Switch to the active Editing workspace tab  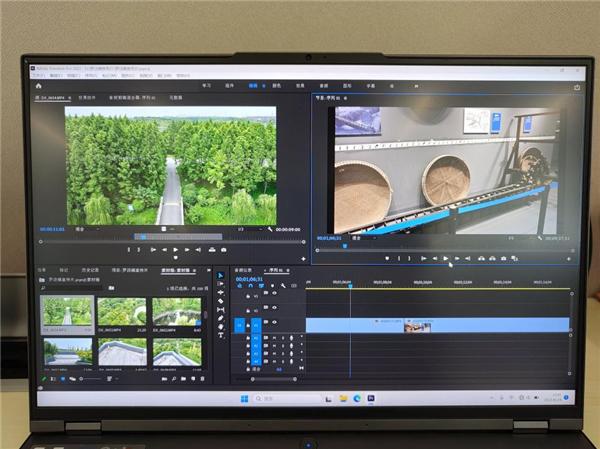[x=254, y=87]
